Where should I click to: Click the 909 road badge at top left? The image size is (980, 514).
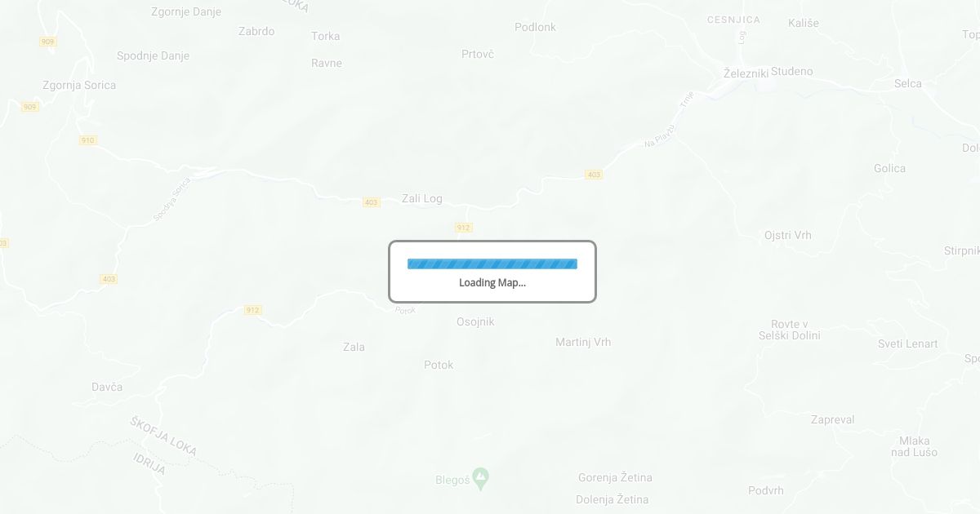(x=47, y=41)
